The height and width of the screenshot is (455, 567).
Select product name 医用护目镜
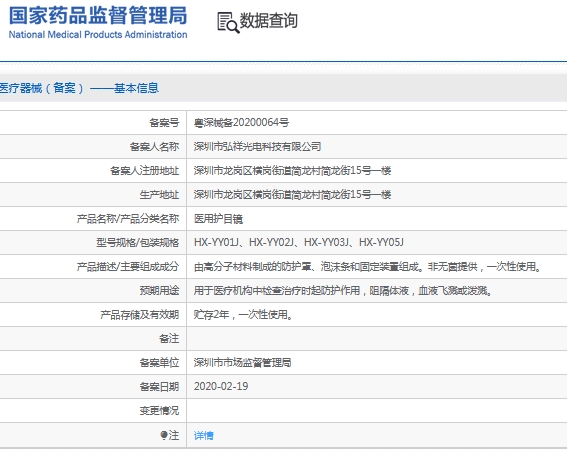218,218
